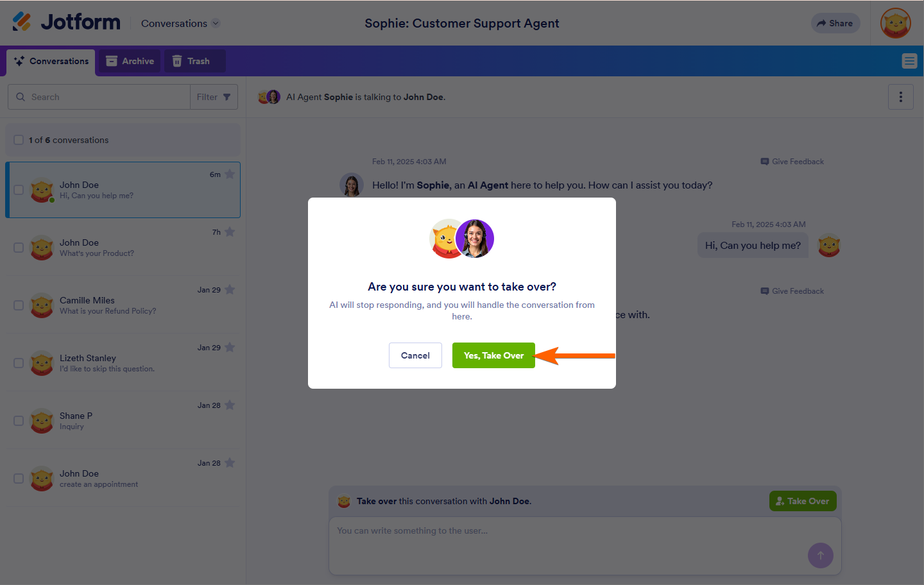Star the Shane P conversation

pyautogui.click(x=230, y=405)
